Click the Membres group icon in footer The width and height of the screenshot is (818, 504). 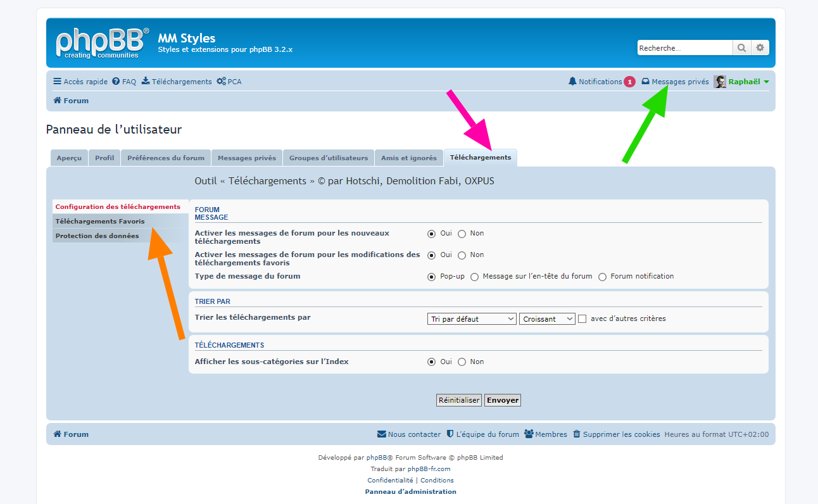(x=529, y=434)
